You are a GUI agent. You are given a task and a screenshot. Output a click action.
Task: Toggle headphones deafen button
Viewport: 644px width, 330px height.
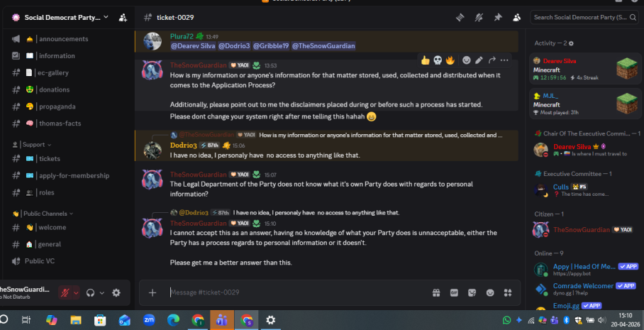[90, 292]
